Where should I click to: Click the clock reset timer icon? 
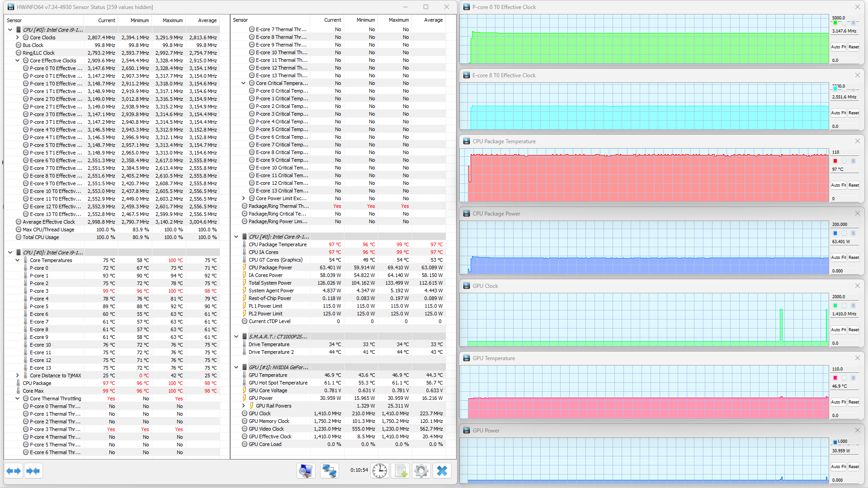380,471
